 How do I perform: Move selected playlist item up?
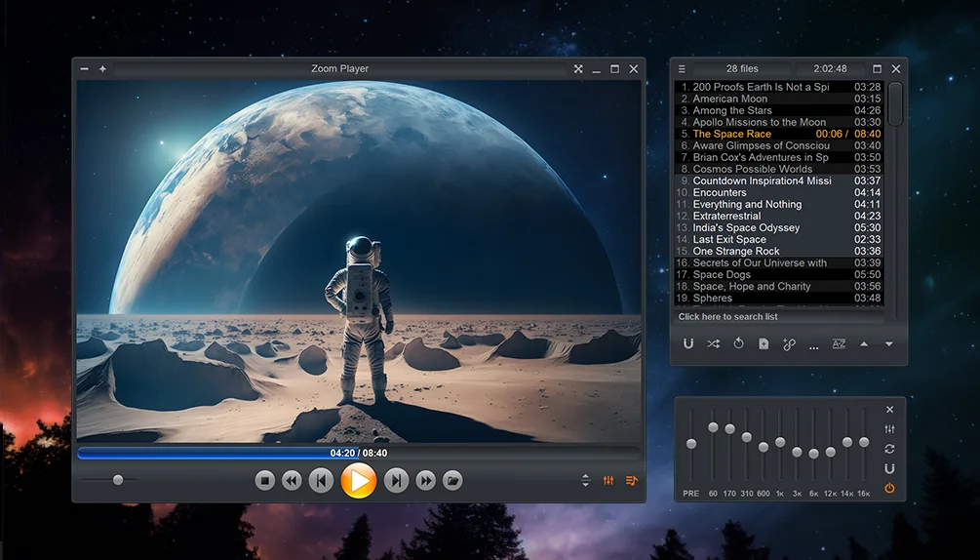pyautogui.click(x=864, y=343)
